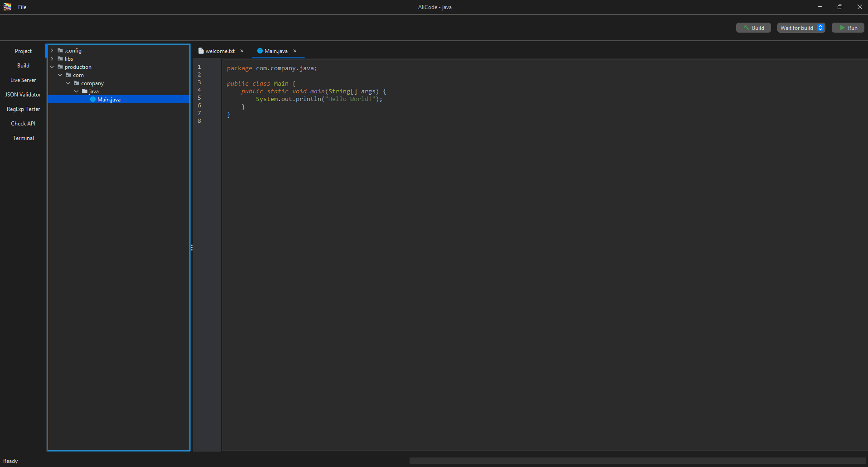Collapse the com folder
Viewport: 868px width, 467px height.
point(60,75)
